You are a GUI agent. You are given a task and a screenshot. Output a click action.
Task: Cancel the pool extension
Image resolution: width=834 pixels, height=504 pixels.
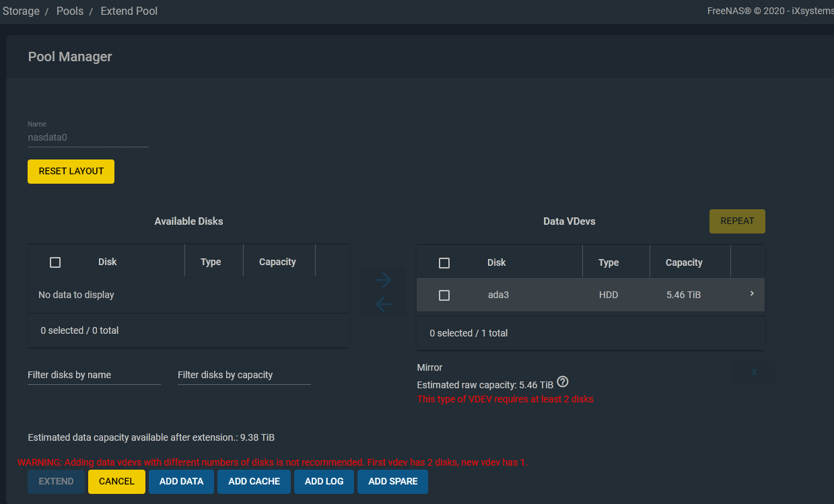(116, 482)
